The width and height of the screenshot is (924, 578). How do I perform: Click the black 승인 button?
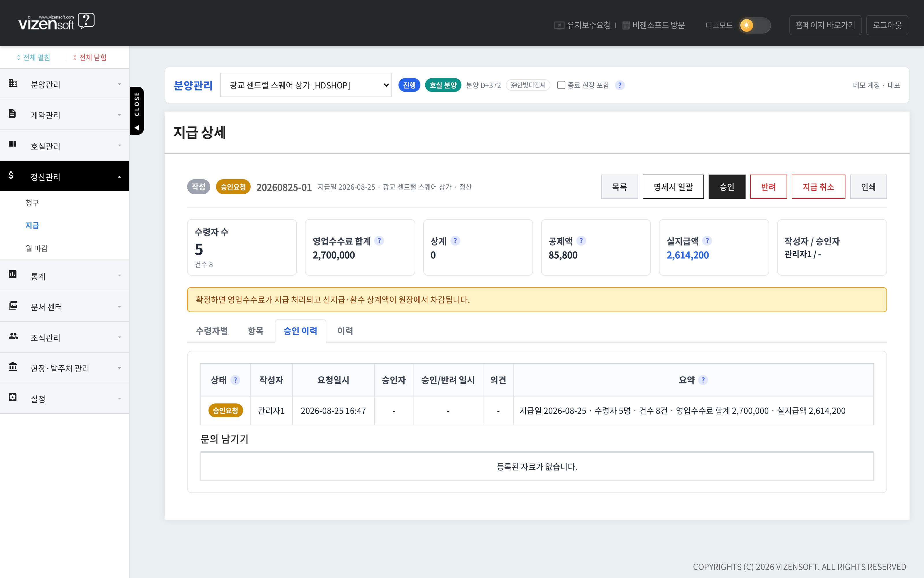(726, 187)
